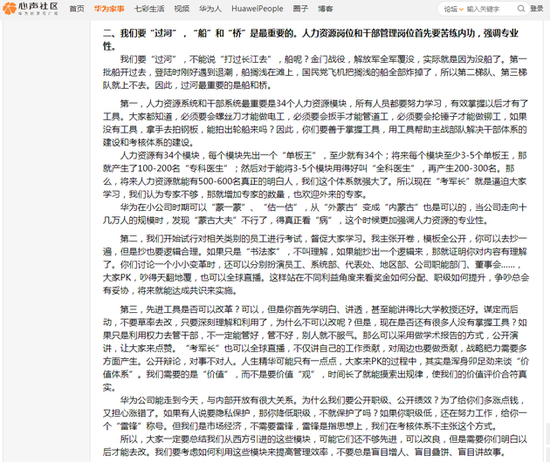Select the 华为家事 nav tab

(109, 9)
